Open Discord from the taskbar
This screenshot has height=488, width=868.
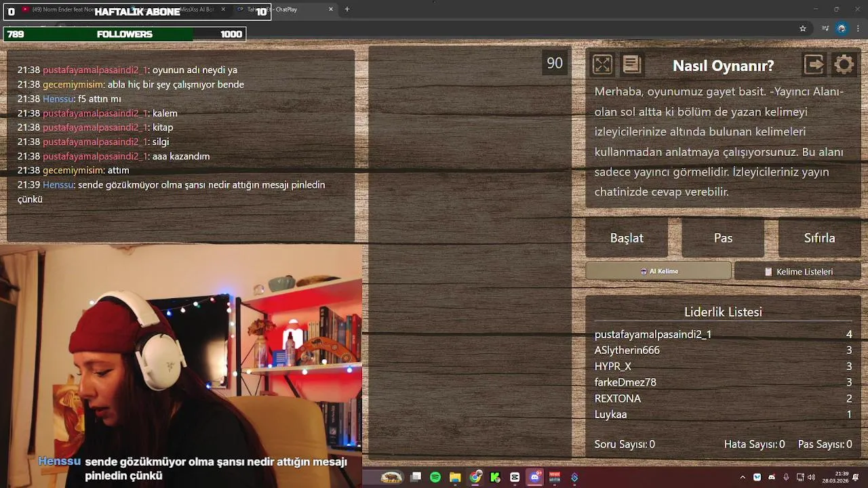tap(535, 477)
